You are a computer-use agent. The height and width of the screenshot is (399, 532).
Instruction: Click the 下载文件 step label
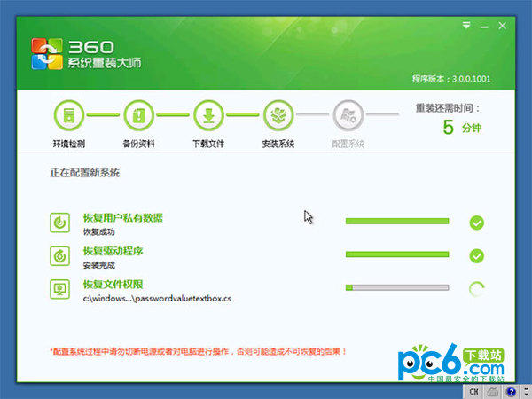pos(208,144)
